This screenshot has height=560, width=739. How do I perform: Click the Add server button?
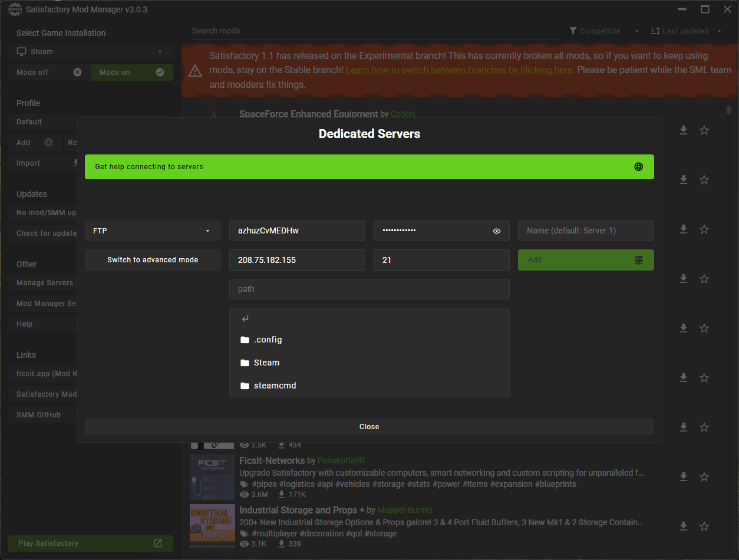point(586,260)
